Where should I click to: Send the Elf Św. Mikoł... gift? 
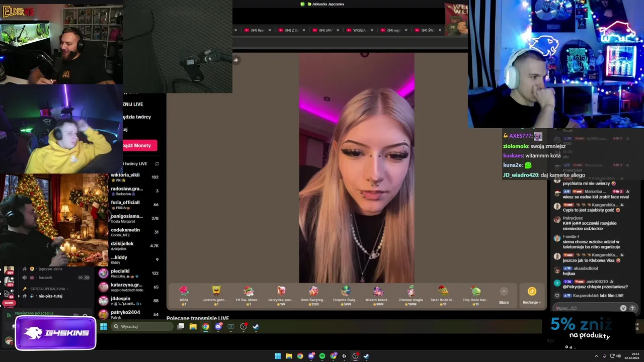[249, 295]
